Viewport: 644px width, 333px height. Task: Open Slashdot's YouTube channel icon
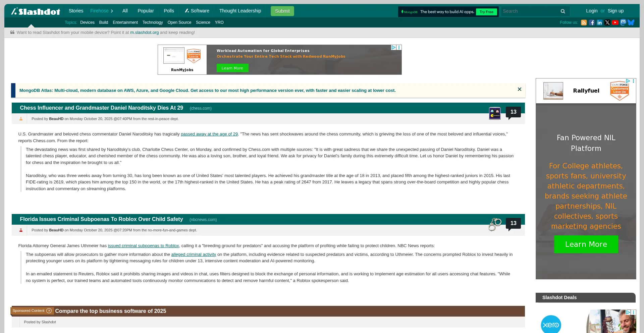(x=615, y=22)
